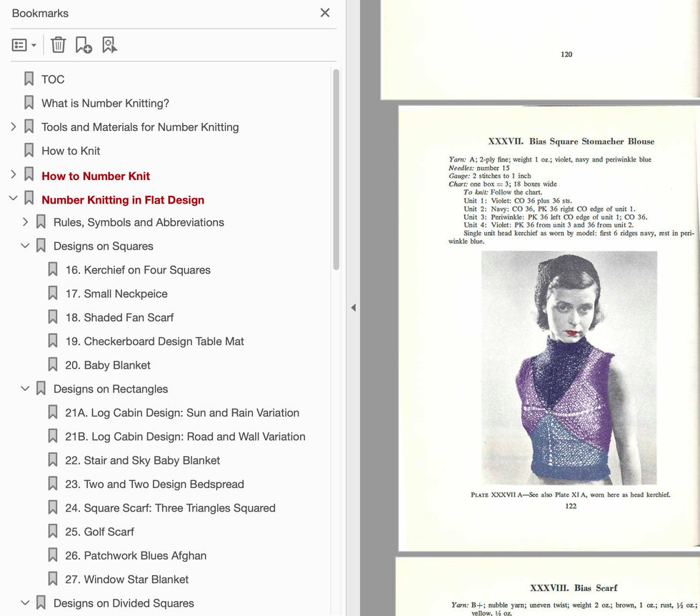Collapse Number Knitting in Flat Design

click(x=13, y=199)
